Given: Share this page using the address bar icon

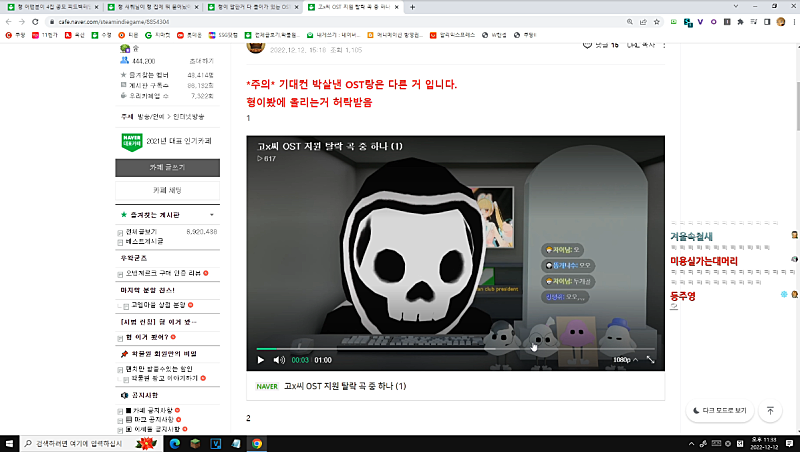Looking at the screenshot, I should [x=643, y=21].
